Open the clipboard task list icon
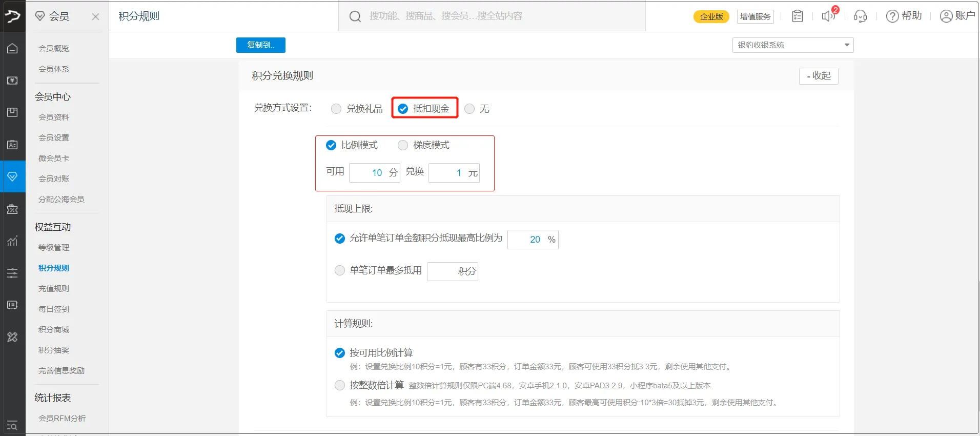The width and height of the screenshot is (980, 436). point(797,16)
